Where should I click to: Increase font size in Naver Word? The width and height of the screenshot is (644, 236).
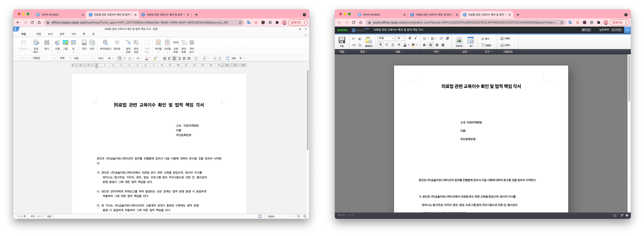click(410, 38)
